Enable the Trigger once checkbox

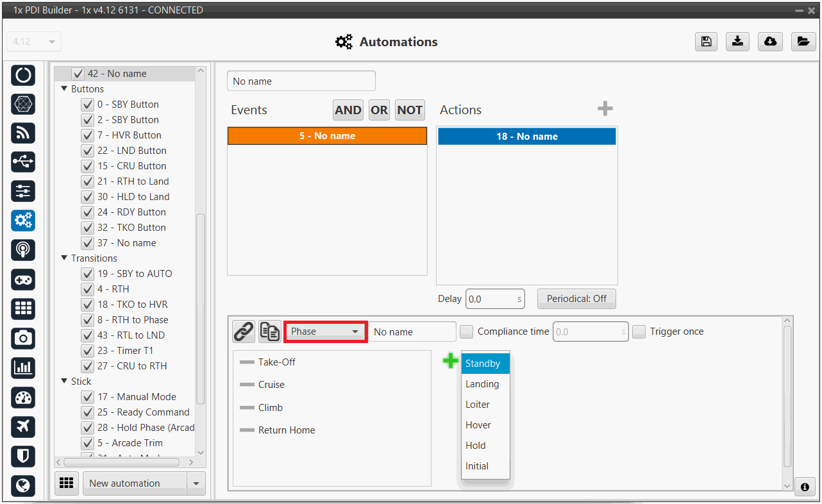639,332
